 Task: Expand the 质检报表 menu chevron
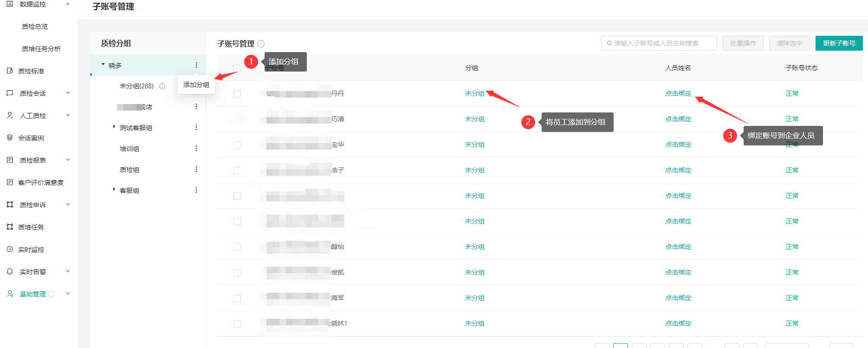click(68, 160)
